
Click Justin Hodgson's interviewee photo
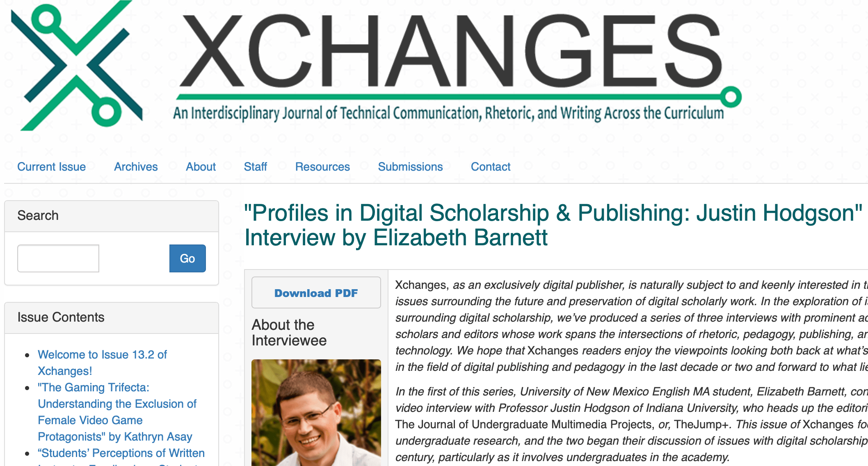click(x=316, y=414)
